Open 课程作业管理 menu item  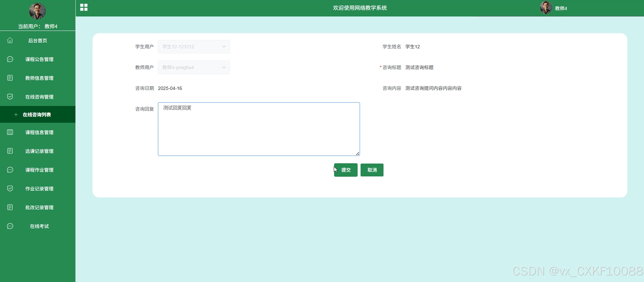[x=39, y=170]
